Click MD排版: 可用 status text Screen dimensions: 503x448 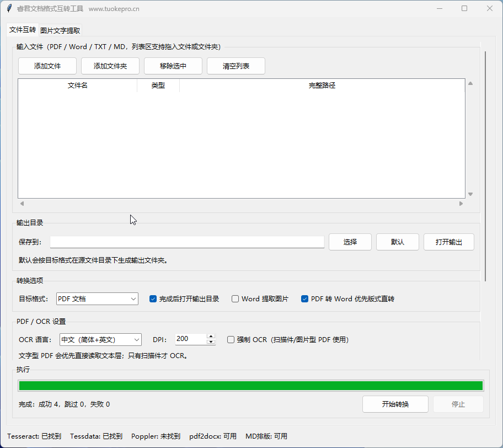(x=266, y=436)
